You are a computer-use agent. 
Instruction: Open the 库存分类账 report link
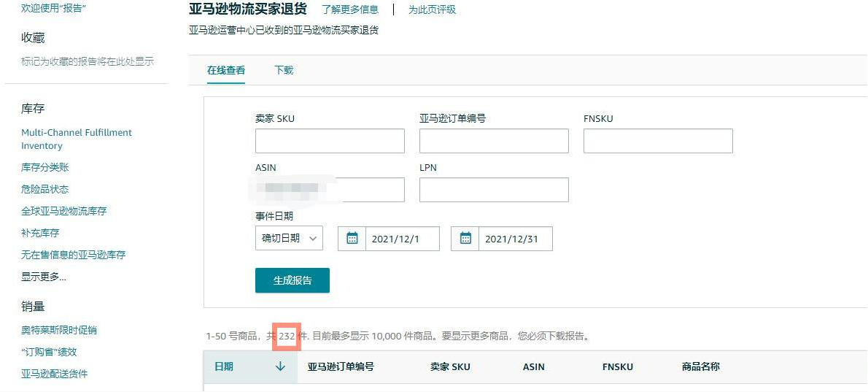pos(44,167)
